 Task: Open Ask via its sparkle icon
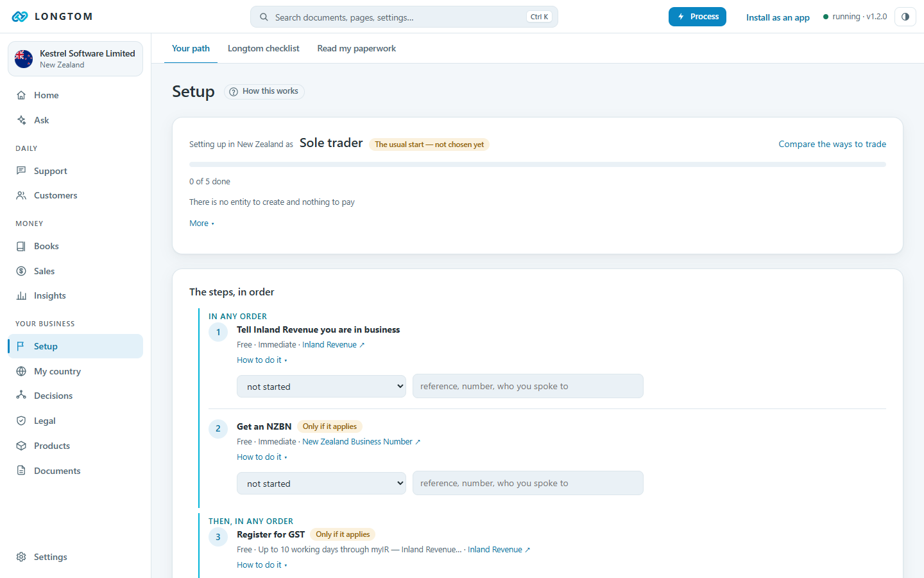pyautogui.click(x=21, y=120)
